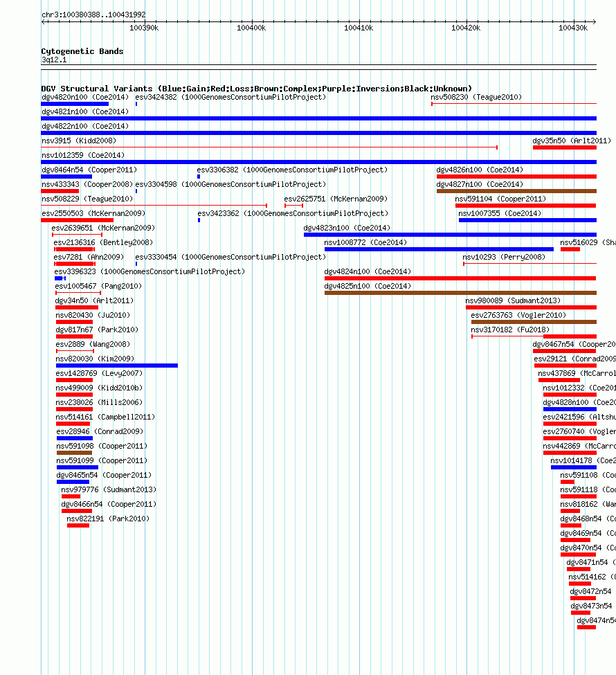Select the 100400k ruler tick label
Viewport: 616px width, 675px height.
coord(251,28)
